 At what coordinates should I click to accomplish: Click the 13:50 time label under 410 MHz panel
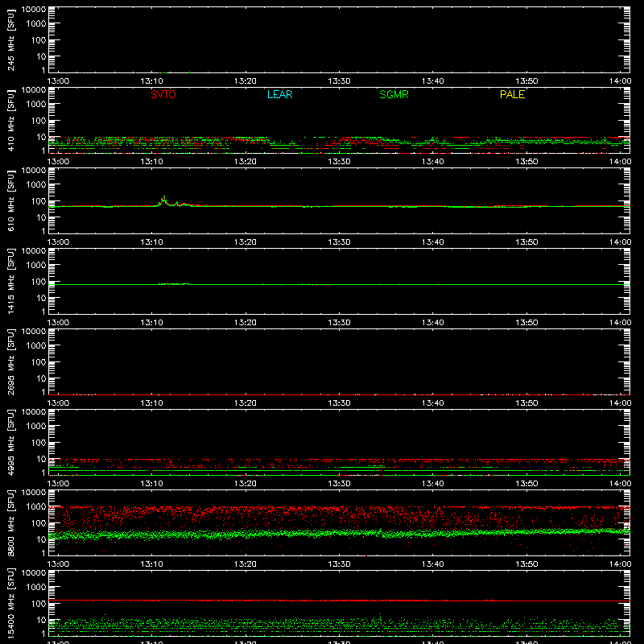(x=526, y=162)
